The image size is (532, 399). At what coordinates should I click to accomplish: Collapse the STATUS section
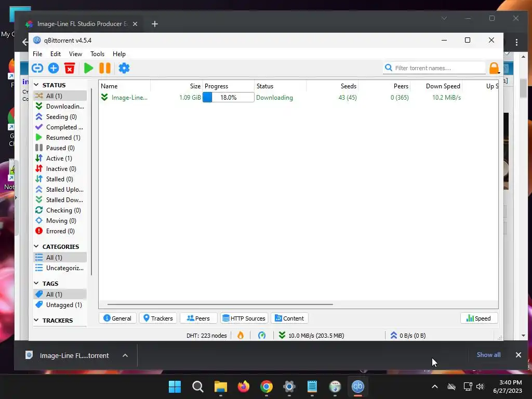point(36,85)
